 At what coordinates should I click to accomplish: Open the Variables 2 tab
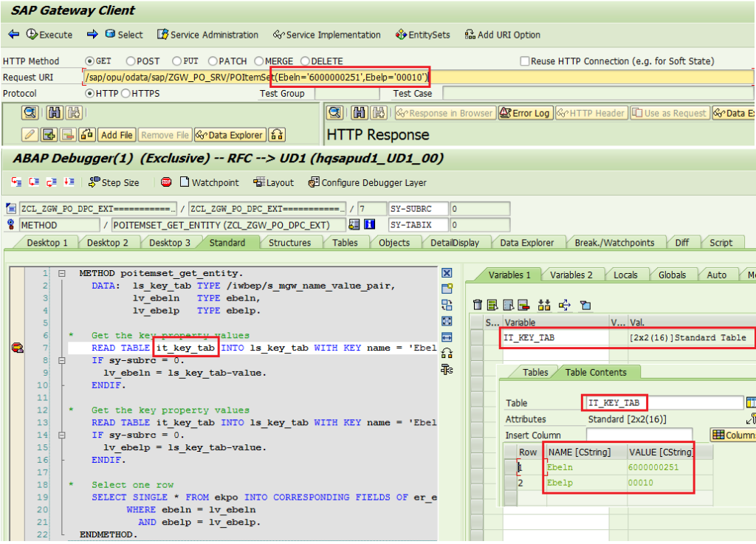pyautogui.click(x=571, y=275)
